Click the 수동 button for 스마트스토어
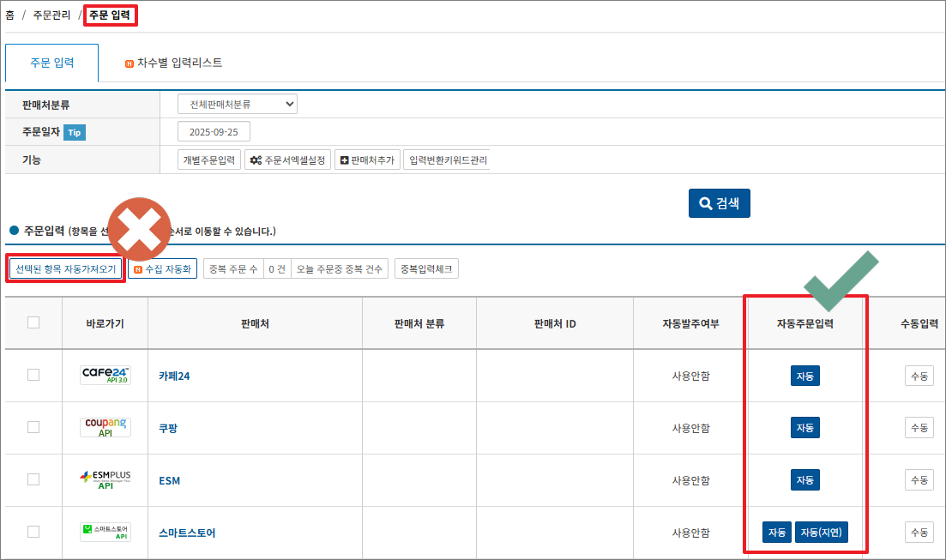946x560 pixels. click(x=919, y=533)
